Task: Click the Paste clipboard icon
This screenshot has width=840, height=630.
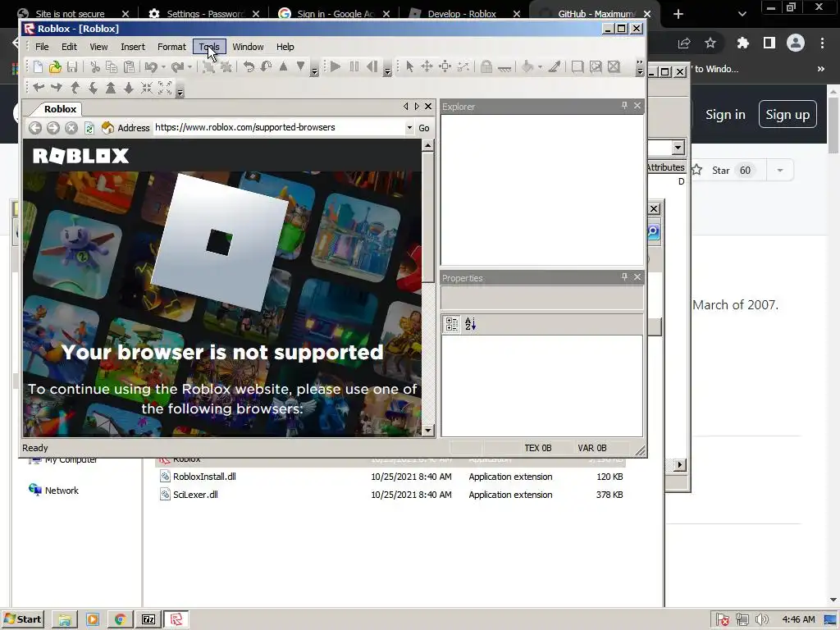Action: 129,67
